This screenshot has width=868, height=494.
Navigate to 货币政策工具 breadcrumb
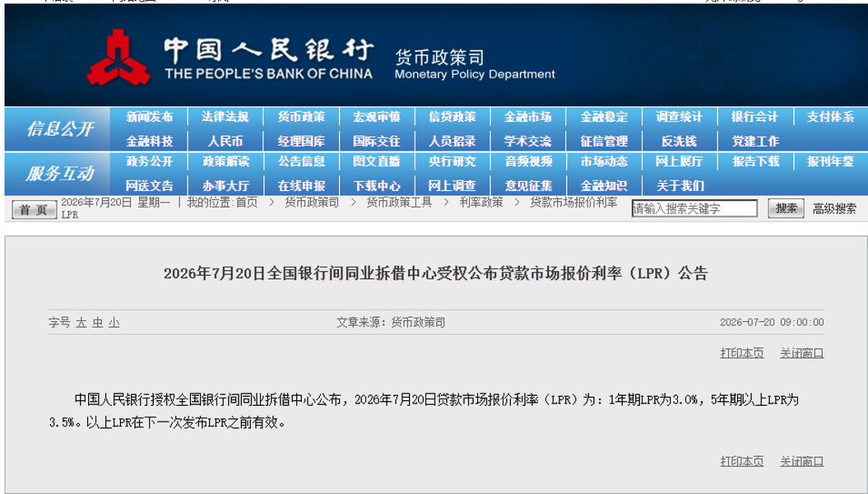point(399,203)
